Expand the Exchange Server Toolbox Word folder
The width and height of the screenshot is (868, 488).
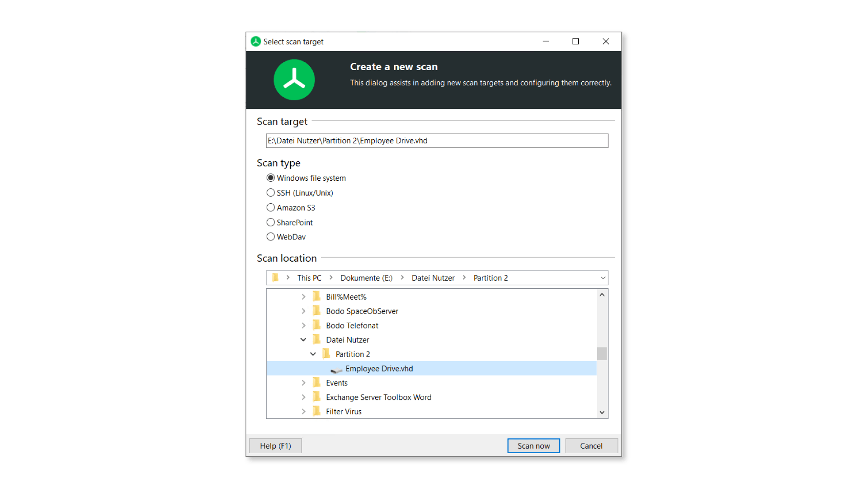[303, 397]
